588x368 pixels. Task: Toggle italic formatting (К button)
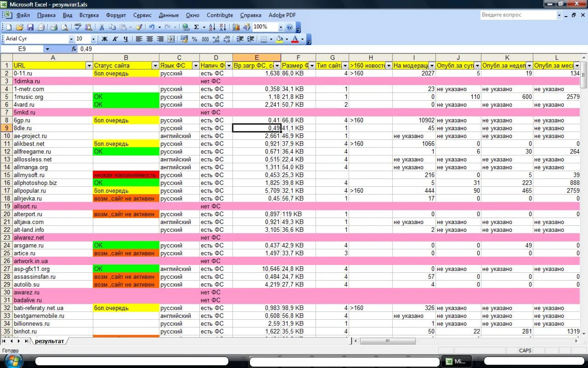115,39
